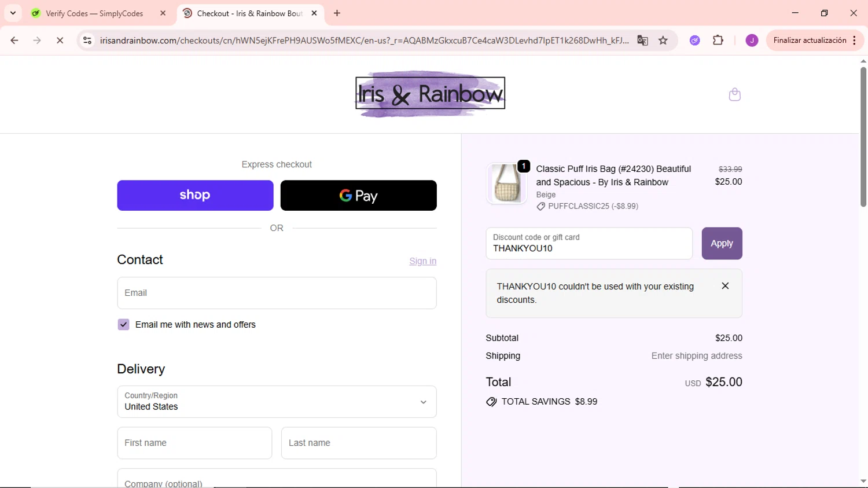
Task: Dismiss the THANKYOU10 error message
Action: click(725, 286)
